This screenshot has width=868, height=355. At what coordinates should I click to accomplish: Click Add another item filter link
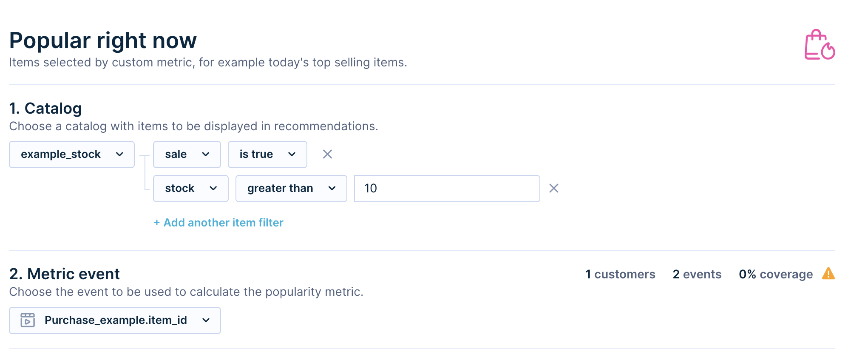(218, 223)
